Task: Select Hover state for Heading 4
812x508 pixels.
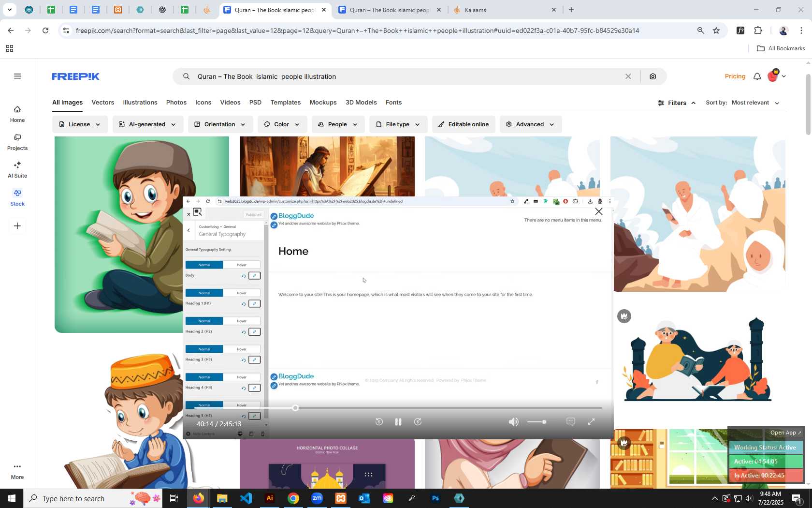Action: point(242,377)
